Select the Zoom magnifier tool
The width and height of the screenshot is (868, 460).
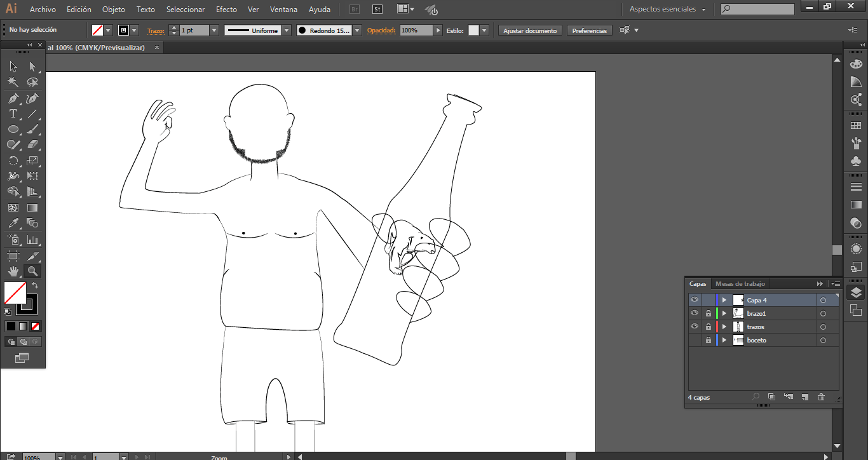(x=32, y=271)
